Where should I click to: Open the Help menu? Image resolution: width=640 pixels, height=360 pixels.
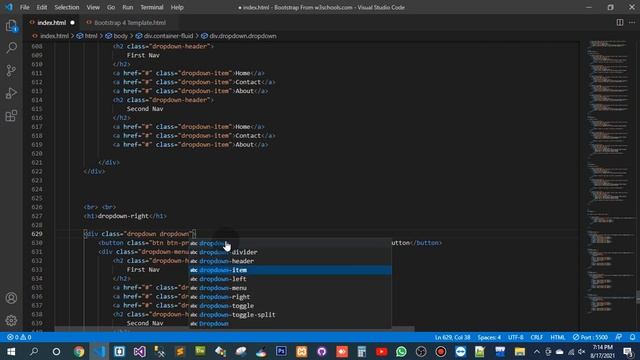pyautogui.click(x=177, y=7)
